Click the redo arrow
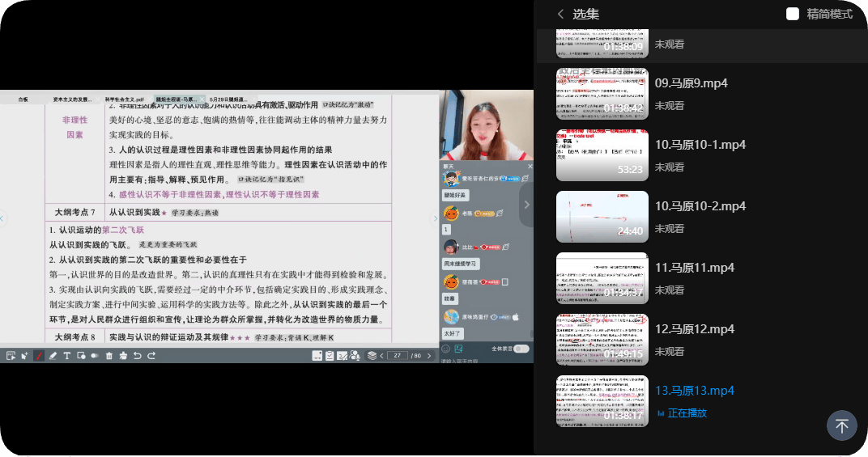 pos(151,356)
